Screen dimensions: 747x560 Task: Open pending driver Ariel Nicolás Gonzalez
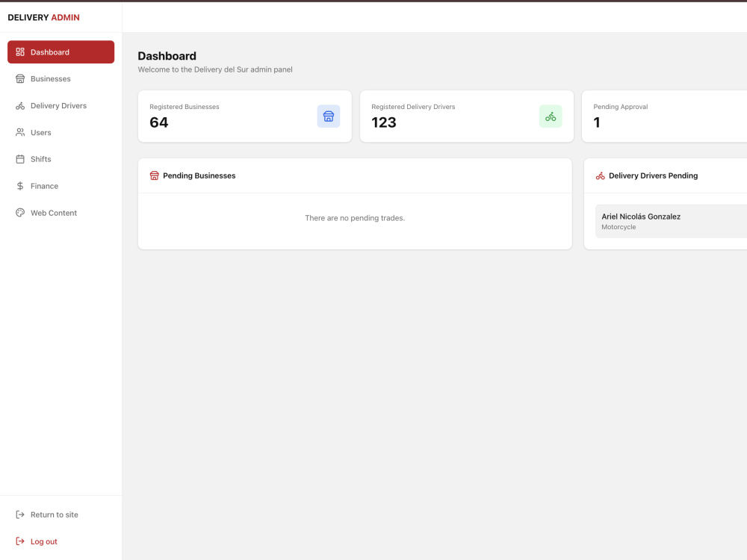point(671,222)
